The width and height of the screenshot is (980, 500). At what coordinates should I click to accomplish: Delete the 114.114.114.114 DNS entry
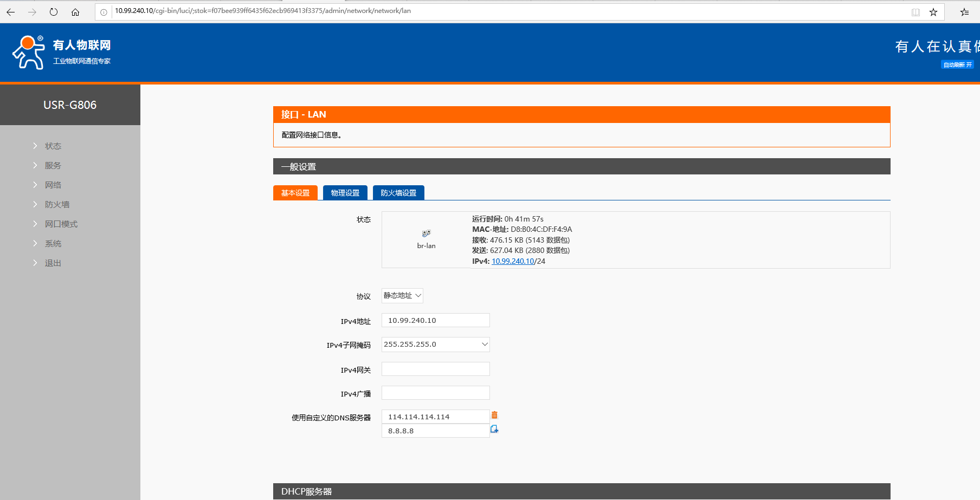pos(494,415)
